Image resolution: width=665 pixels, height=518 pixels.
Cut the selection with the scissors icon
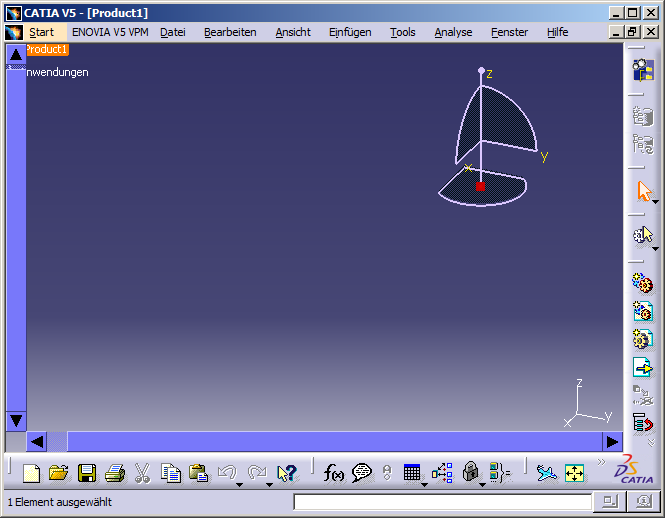pos(142,473)
